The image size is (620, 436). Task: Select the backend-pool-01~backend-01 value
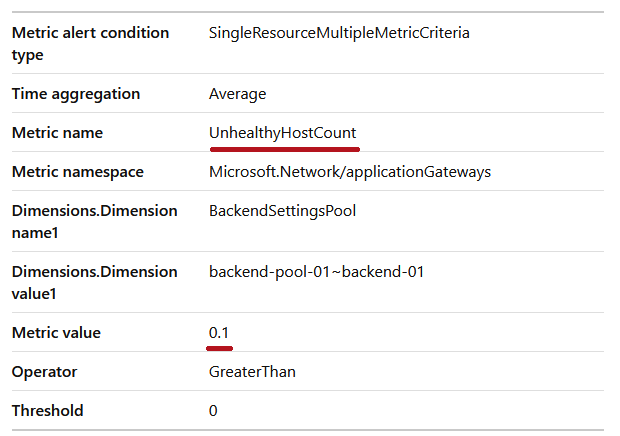click(x=316, y=272)
